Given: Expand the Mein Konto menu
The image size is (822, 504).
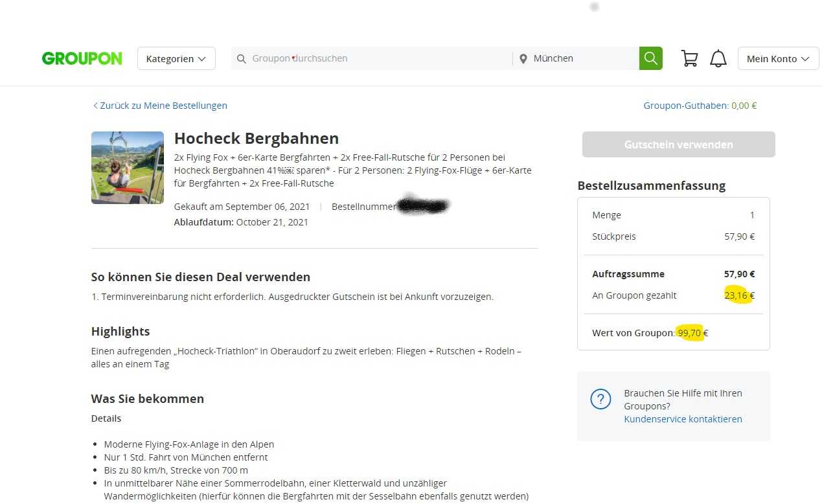Looking at the screenshot, I should coord(778,58).
